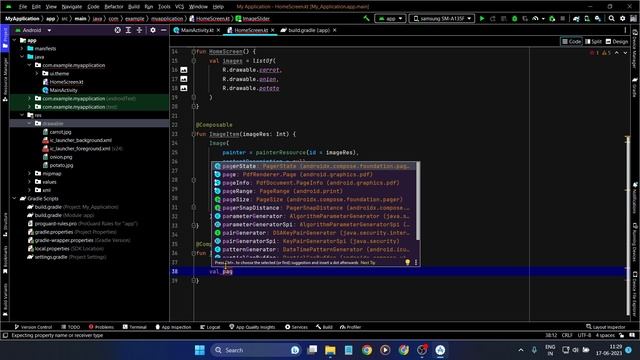Select pageSize suggestion in completion list
Screen dimensions: 640x360
click(x=314, y=199)
